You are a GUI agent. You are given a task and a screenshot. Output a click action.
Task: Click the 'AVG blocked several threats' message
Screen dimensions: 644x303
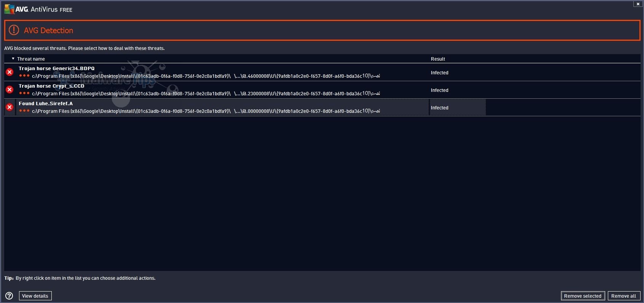(x=84, y=48)
